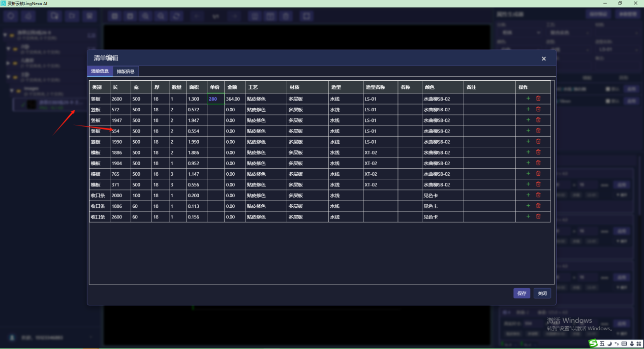Image resolution: width=644 pixels, height=349 pixels.
Task: Delete the 1990 length row
Action: pos(538,141)
